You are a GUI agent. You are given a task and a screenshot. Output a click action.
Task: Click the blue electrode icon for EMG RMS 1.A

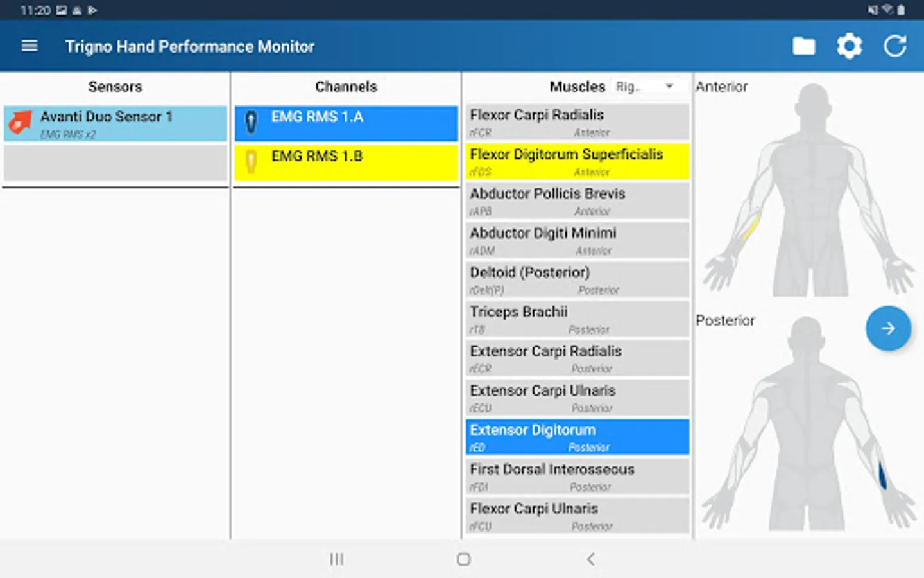point(252,122)
